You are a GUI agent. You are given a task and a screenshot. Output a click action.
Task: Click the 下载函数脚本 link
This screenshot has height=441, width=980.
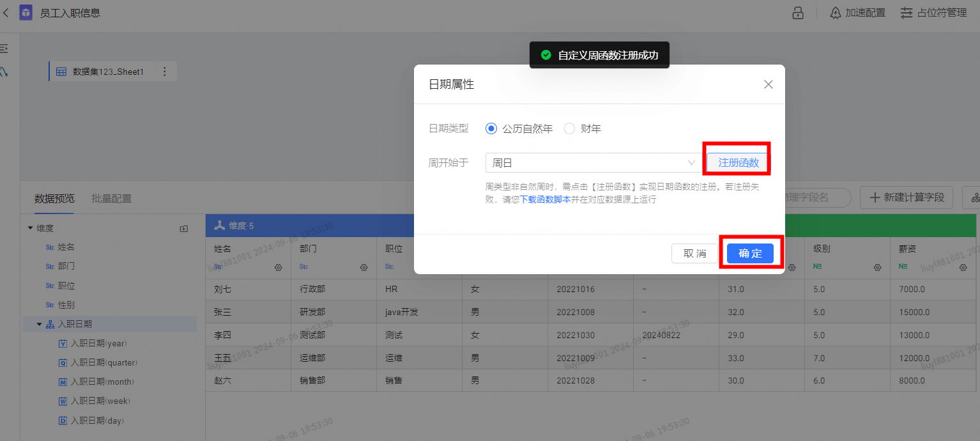tap(545, 199)
